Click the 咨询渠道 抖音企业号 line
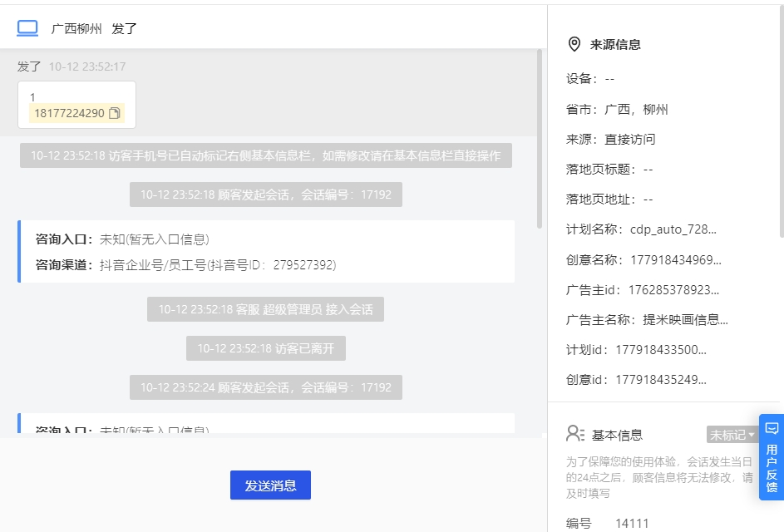Viewport: 784px width, 532px height. click(186, 265)
